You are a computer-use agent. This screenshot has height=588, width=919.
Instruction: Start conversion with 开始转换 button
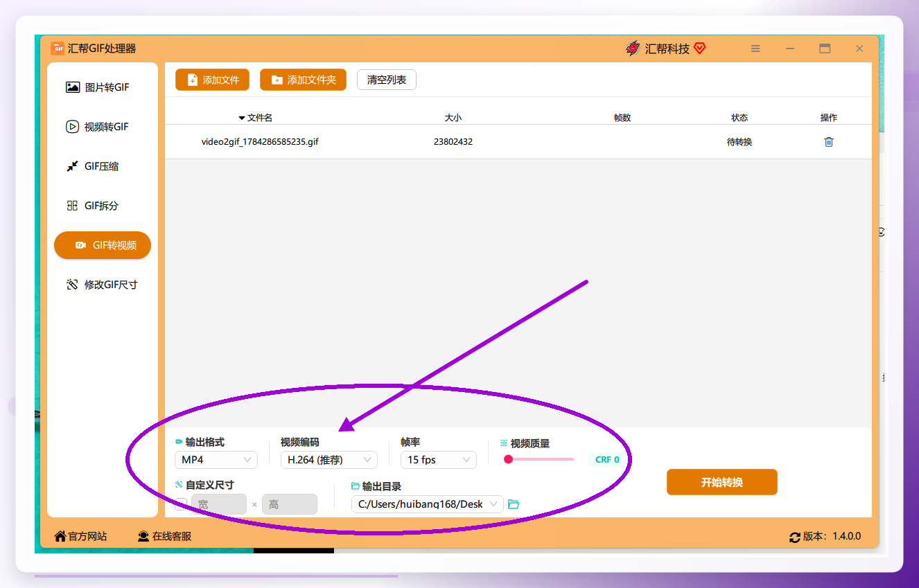click(x=722, y=482)
